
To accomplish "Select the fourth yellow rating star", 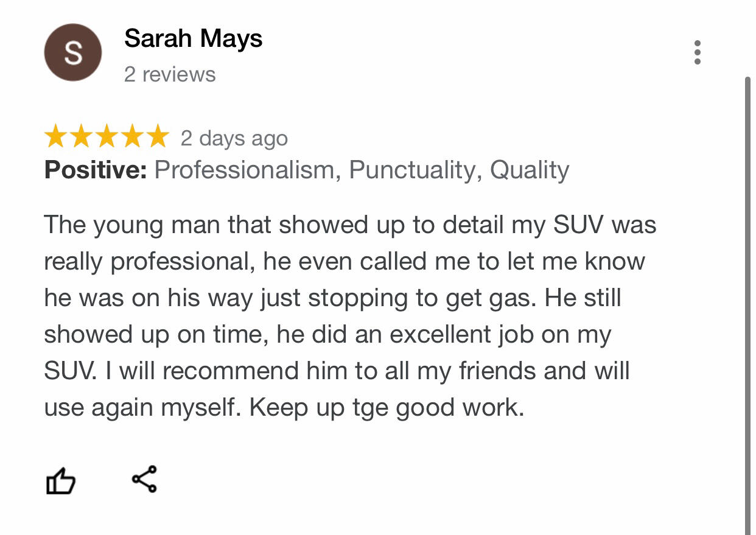I will click(131, 137).
